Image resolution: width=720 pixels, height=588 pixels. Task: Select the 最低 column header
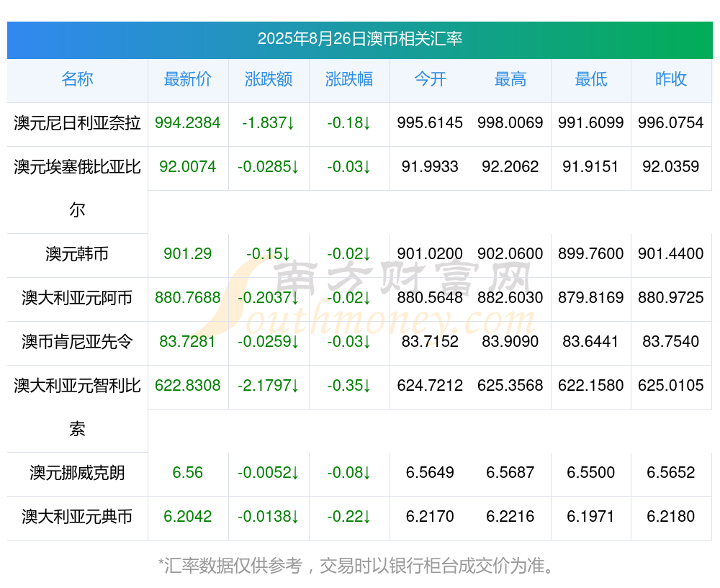click(591, 79)
